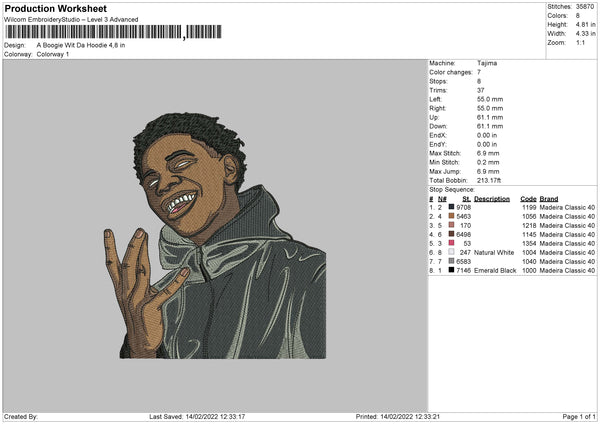The height and width of the screenshot is (424, 600).
Task: Click the 'Description' column header
Action: (492, 199)
